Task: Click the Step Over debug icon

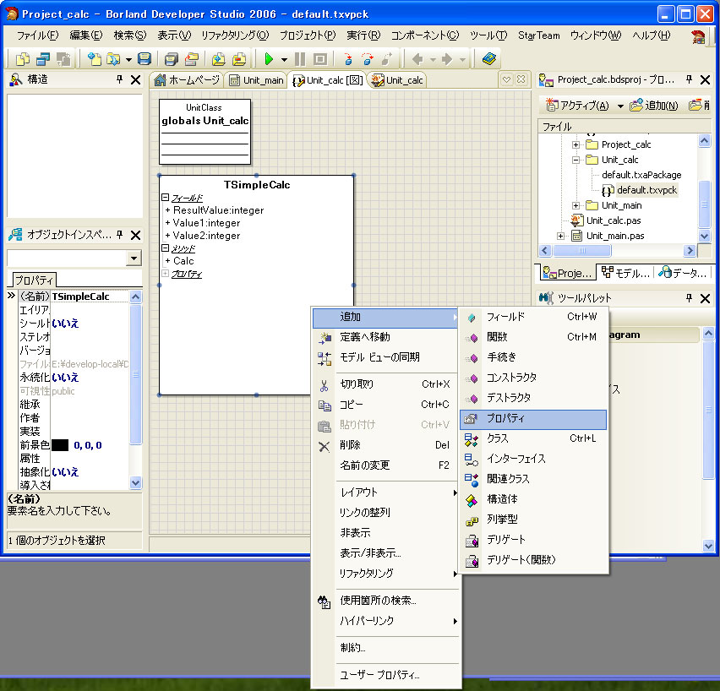Action: 367,59
